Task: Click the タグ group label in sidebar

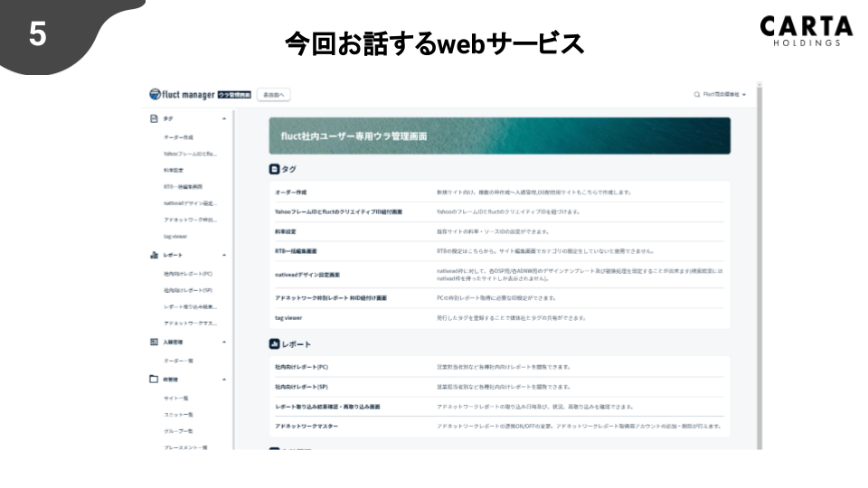Action: 168,118
